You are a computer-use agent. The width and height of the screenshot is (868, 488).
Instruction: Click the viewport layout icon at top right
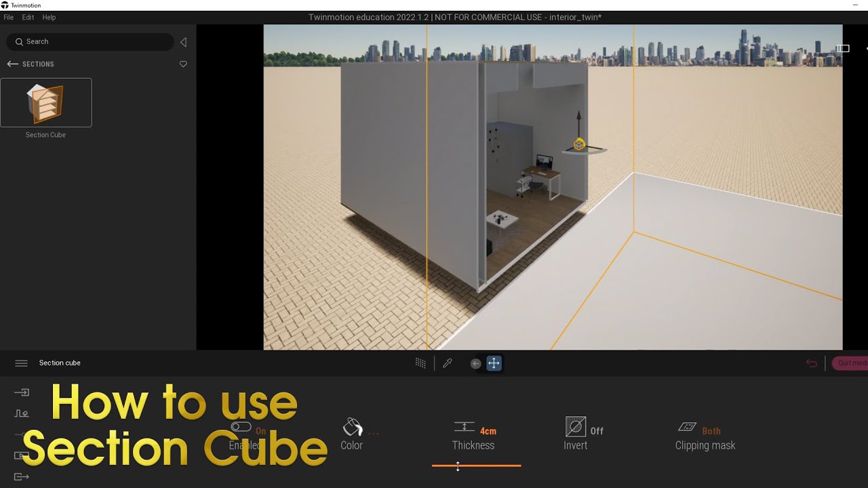pyautogui.click(x=843, y=49)
